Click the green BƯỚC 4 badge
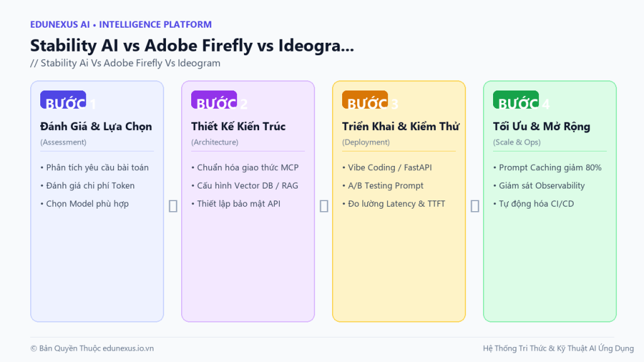Viewport: 644px width, 362px height. [x=516, y=100]
